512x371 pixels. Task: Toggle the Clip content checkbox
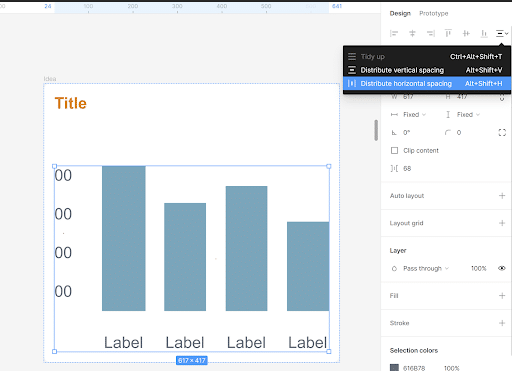point(394,151)
